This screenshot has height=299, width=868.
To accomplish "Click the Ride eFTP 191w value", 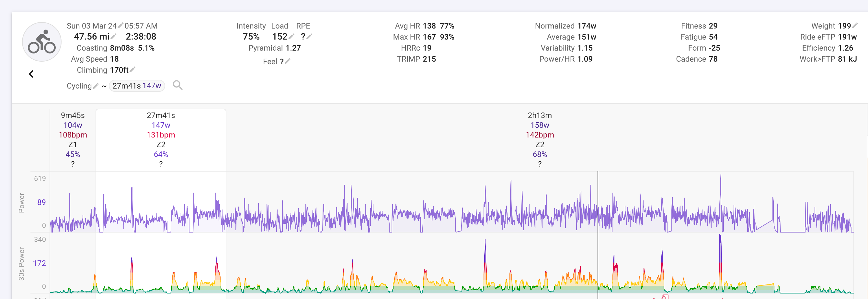I will (x=847, y=37).
